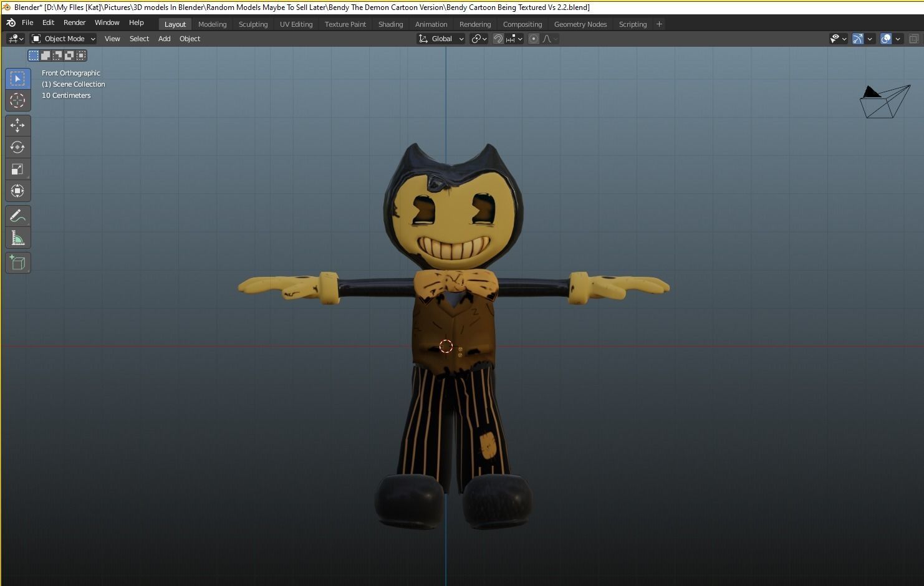
Task: Open the Render menu
Action: coord(74,22)
